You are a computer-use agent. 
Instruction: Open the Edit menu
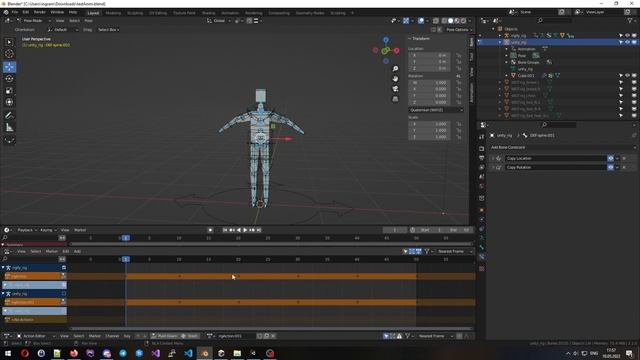tap(26, 12)
